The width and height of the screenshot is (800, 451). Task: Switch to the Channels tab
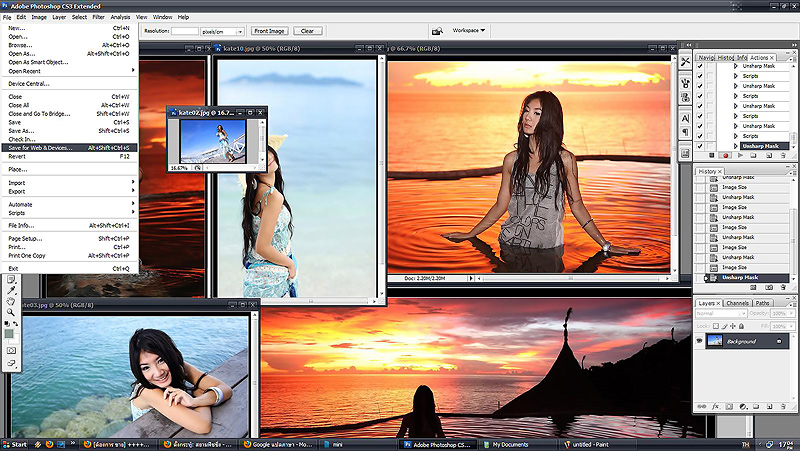[x=737, y=303]
